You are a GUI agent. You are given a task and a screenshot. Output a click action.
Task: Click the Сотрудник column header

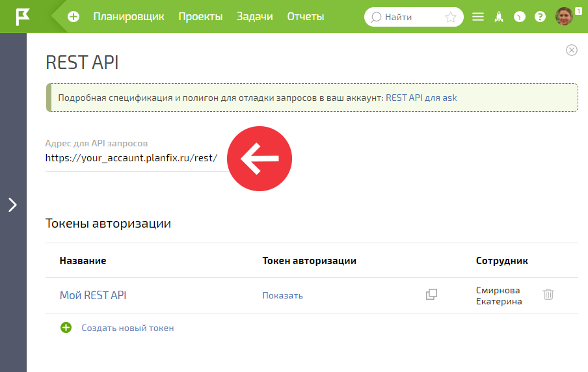point(501,261)
